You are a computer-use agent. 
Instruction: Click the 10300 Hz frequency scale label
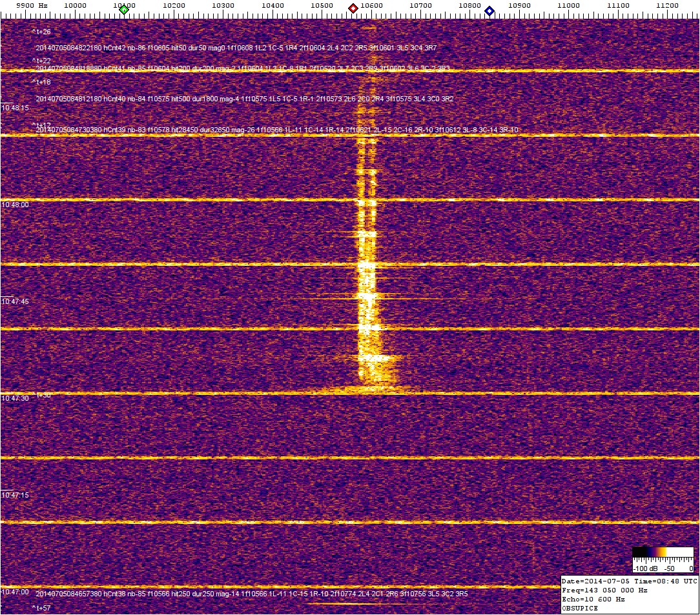pyautogui.click(x=223, y=6)
